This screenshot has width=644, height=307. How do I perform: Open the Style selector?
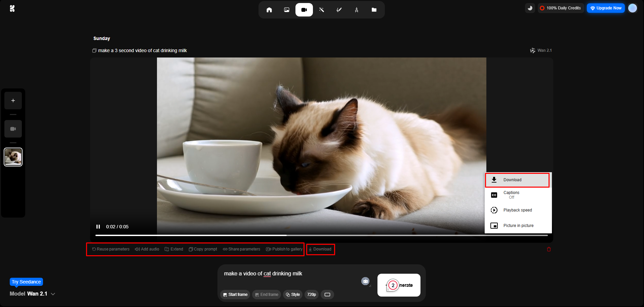[x=293, y=295]
